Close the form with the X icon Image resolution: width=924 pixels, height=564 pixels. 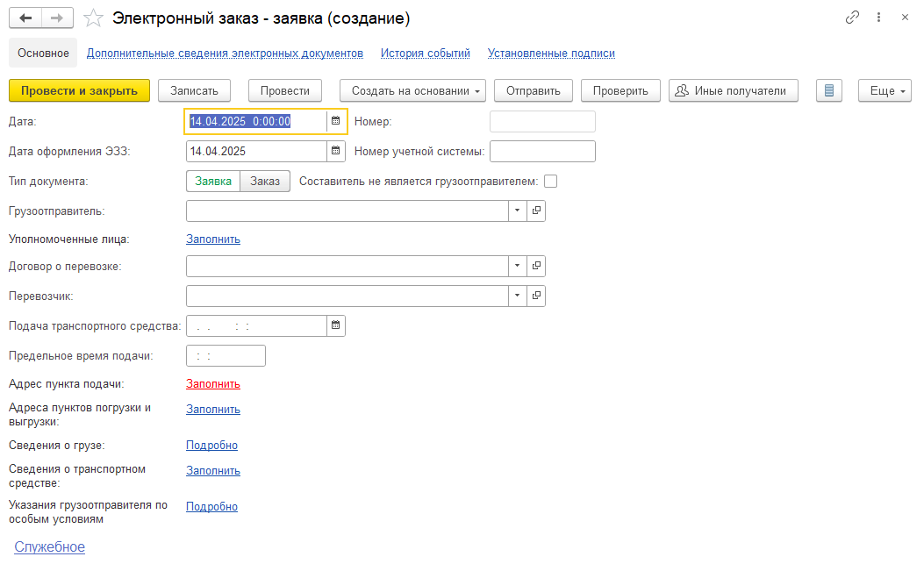click(906, 18)
